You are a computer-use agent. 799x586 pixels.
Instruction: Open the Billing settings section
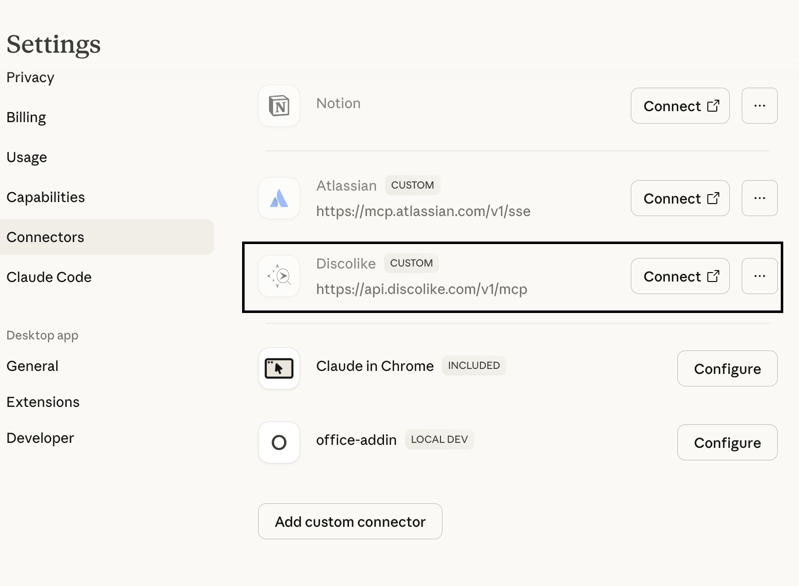[26, 117]
